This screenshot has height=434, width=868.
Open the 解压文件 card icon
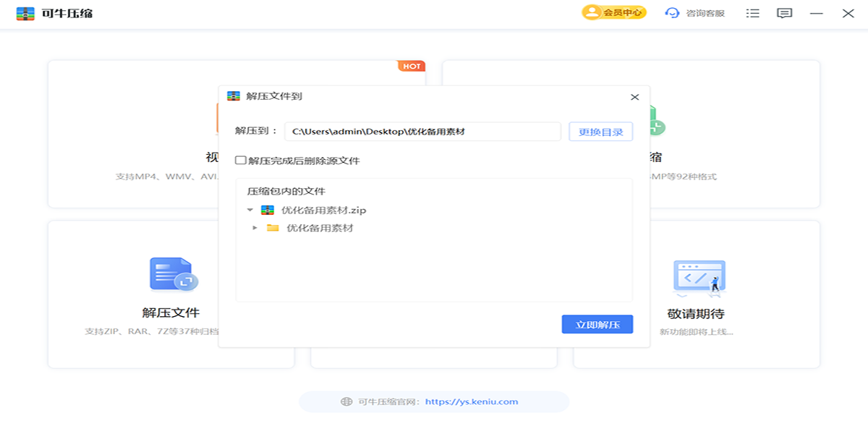point(174,274)
